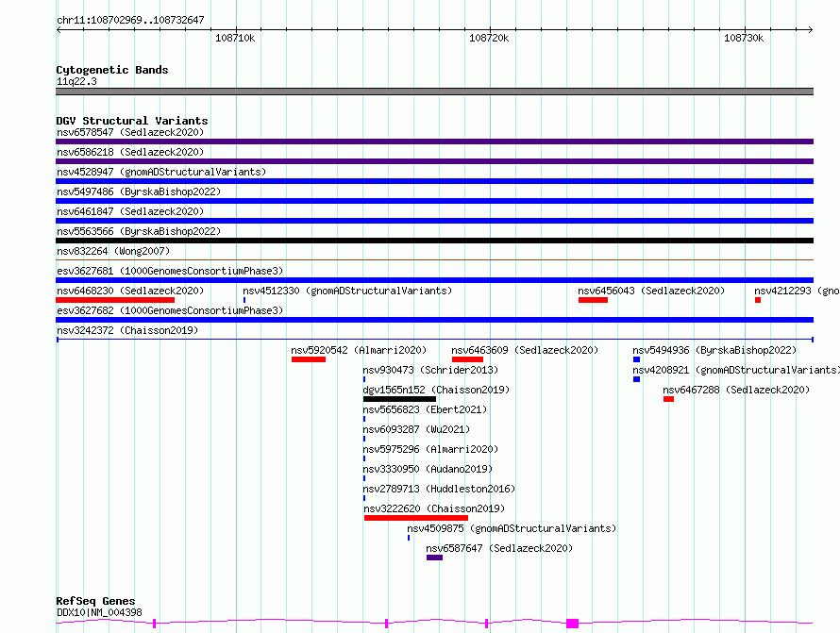Select blue marker under nsv4208921
The height and width of the screenshot is (633, 840).
click(636, 379)
